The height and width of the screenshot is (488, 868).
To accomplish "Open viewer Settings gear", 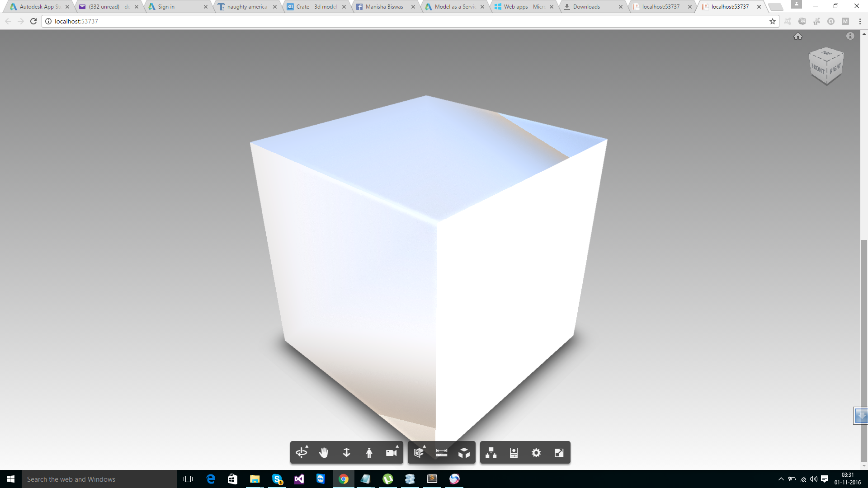I will coord(536,453).
